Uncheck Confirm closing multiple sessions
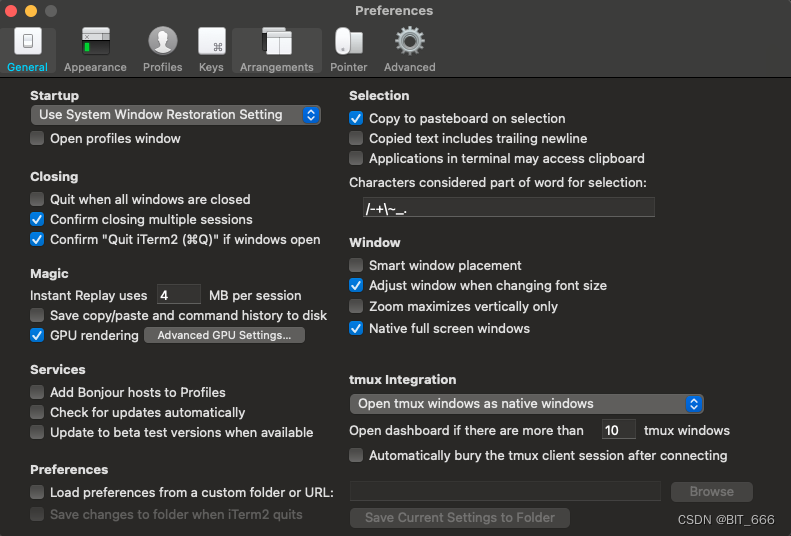This screenshot has height=536, width=791. [x=37, y=219]
